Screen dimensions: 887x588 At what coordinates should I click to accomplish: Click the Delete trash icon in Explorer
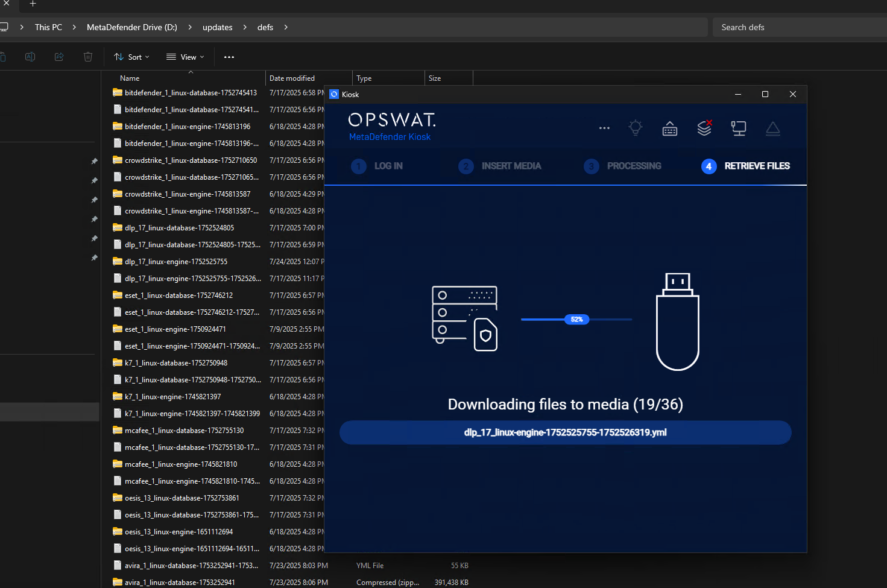(88, 57)
